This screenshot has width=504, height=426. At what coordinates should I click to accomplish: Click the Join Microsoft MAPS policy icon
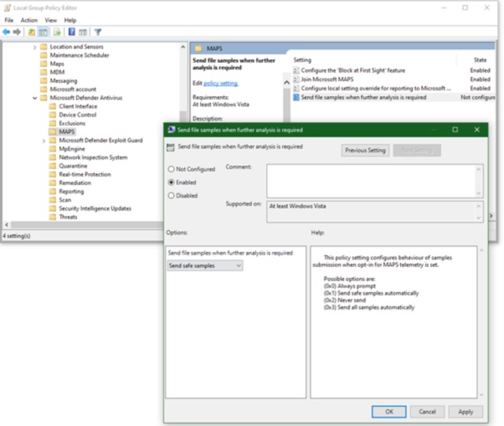pos(296,79)
